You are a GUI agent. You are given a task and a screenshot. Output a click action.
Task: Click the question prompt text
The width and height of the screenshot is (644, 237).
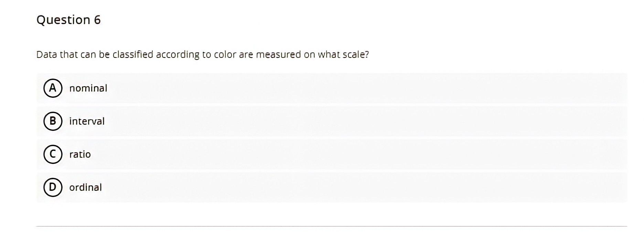203,54
